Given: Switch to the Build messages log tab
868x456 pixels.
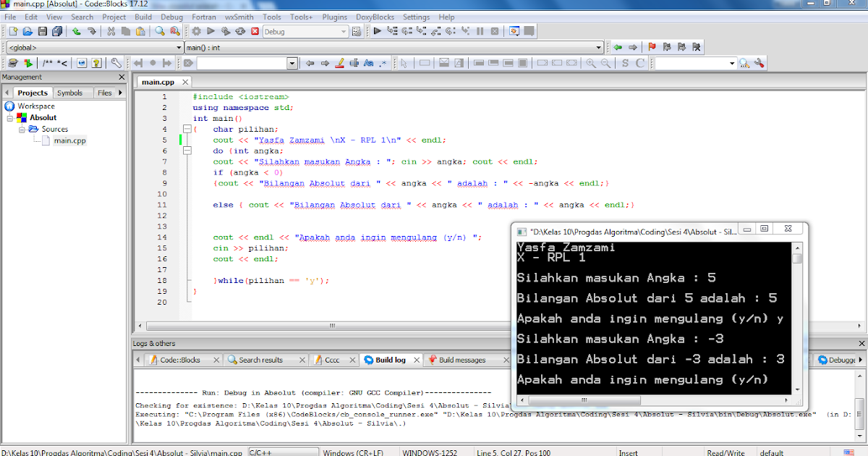Looking at the screenshot, I should point(464,359).
